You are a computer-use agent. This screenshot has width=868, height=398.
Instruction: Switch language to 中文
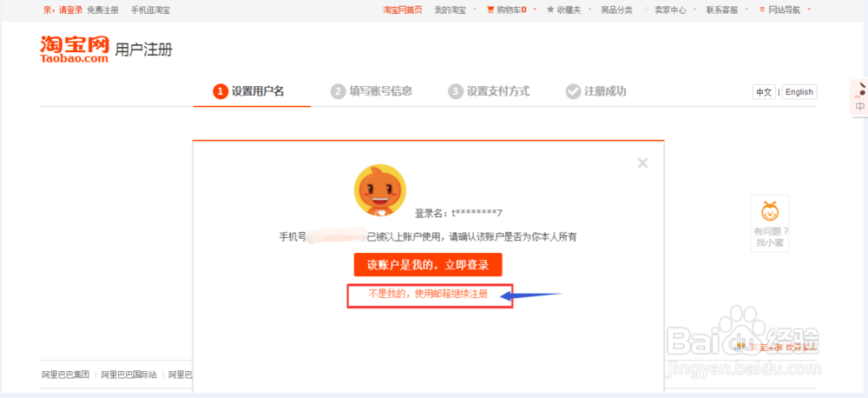coord(764,92)
